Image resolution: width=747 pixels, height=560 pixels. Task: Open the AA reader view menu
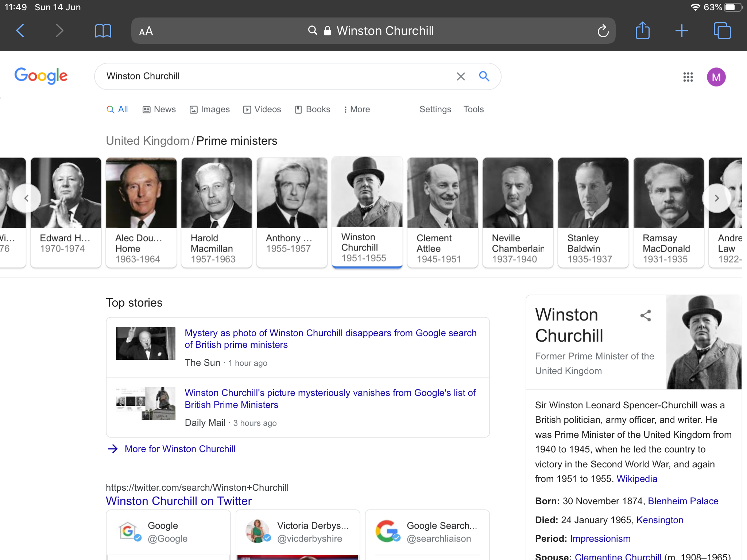click(x=146, y=31)
